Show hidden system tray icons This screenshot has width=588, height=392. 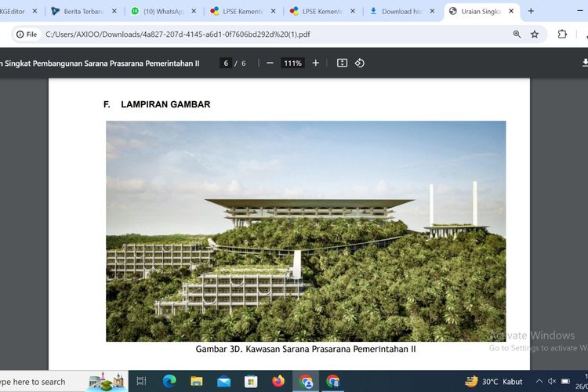539,382
